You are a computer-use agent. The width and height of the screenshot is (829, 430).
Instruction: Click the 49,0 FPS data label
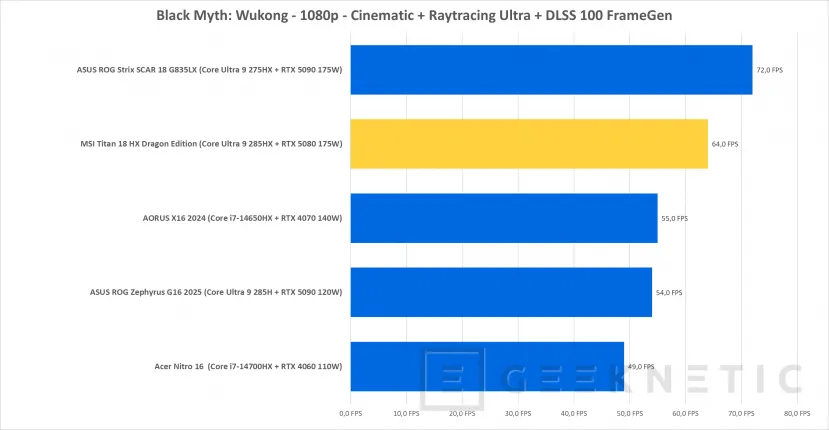(641, 367)
